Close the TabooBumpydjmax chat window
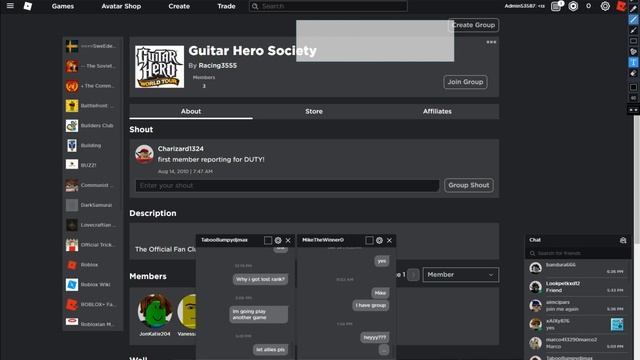The image size is (640, 360). [288, 240]
